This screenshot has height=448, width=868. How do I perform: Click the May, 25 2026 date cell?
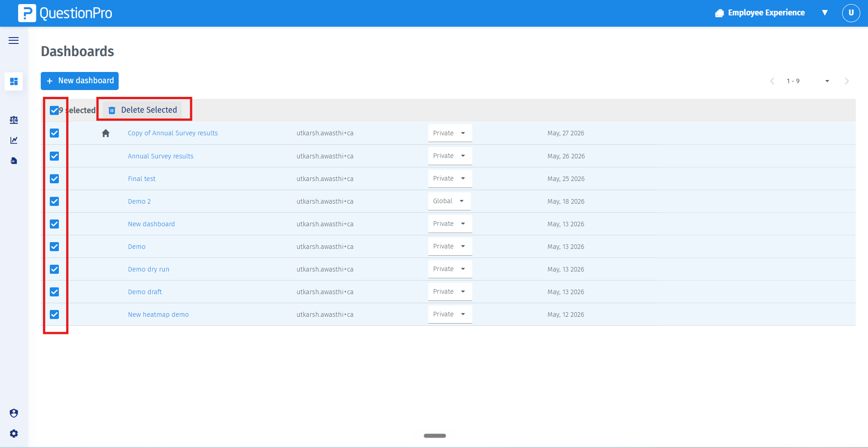(566, 179)
